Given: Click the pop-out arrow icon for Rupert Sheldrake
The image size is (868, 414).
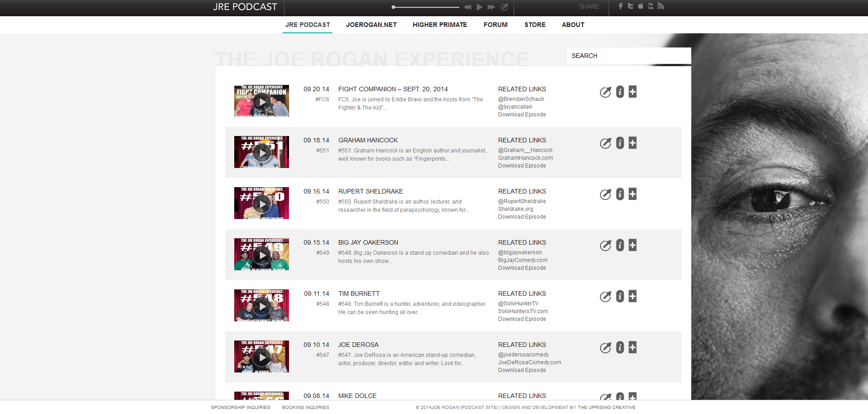Looking at the screenshot, I should point(605,194).
